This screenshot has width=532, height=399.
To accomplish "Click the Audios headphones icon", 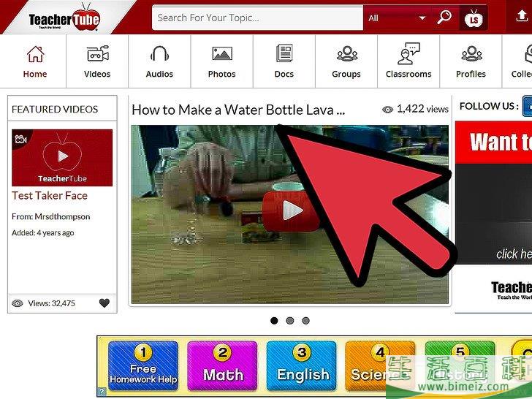I will point(159,53).
